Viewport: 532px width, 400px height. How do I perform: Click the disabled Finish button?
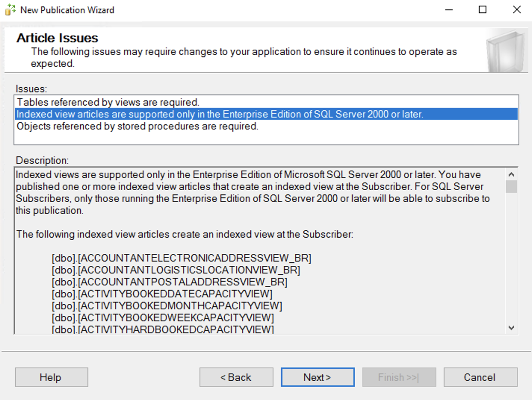tap(399, 377)
